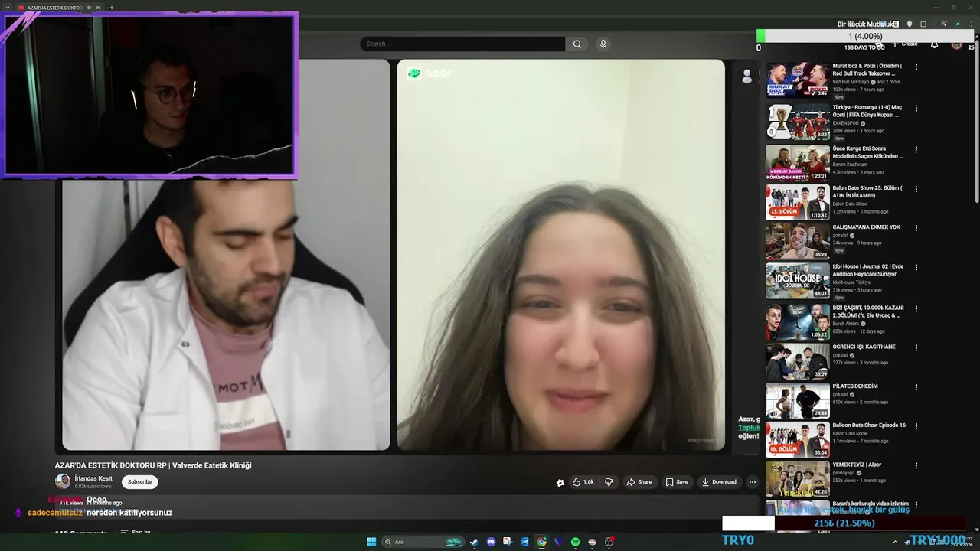Open Discord from the taskbar
The height and width of the screenshot is (551, 980).
point(491,542)
